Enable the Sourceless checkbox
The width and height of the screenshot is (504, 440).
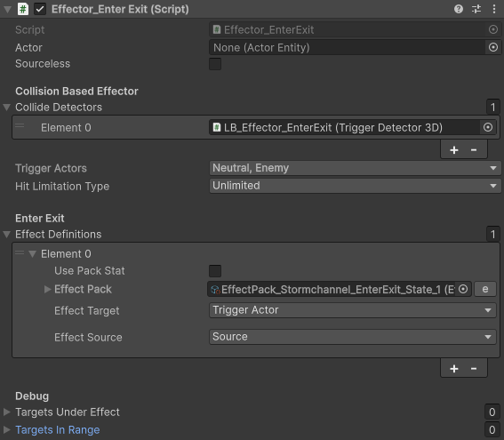click(x=215, y=64)
